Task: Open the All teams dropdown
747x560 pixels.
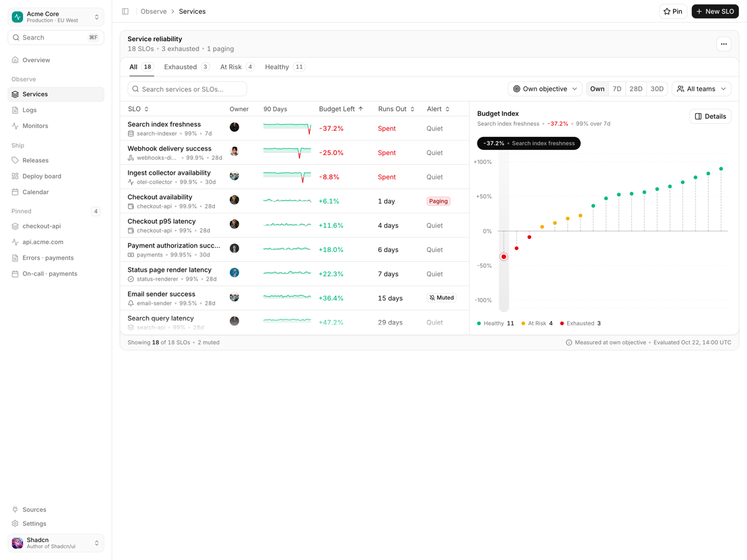Action: 702,89
